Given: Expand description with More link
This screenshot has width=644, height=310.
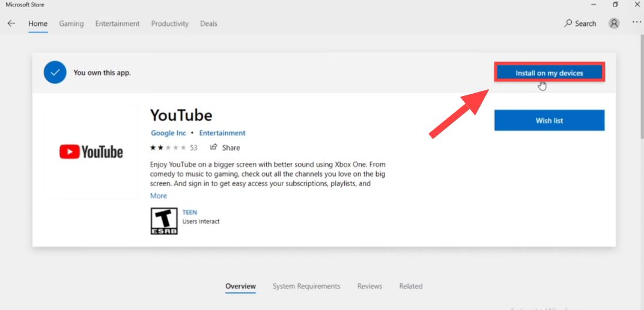Looking at the screenshot, I should [x=159, y=196].
